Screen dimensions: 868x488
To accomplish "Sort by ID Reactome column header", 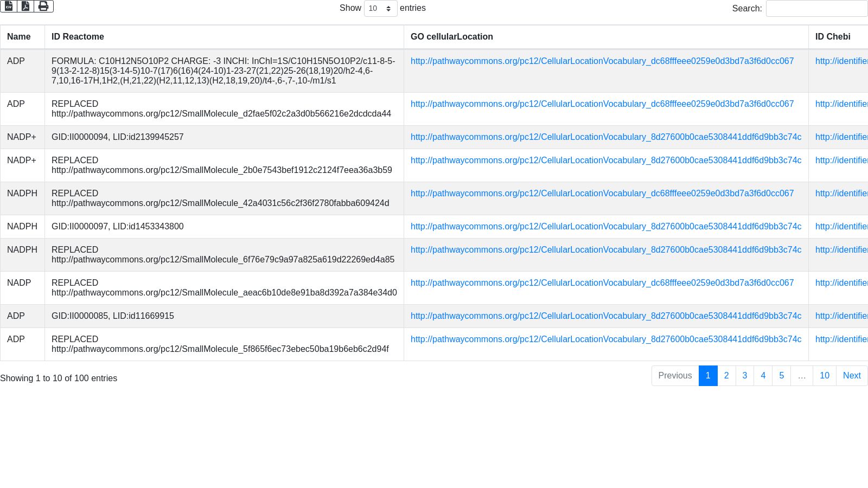I will [78, 37].
